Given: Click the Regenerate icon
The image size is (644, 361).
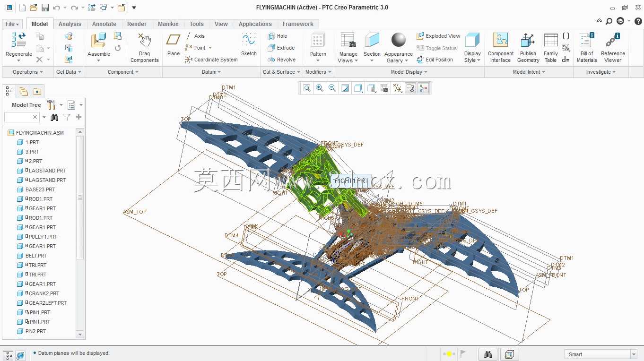Looking at the screenshot, I should (19, 40).
